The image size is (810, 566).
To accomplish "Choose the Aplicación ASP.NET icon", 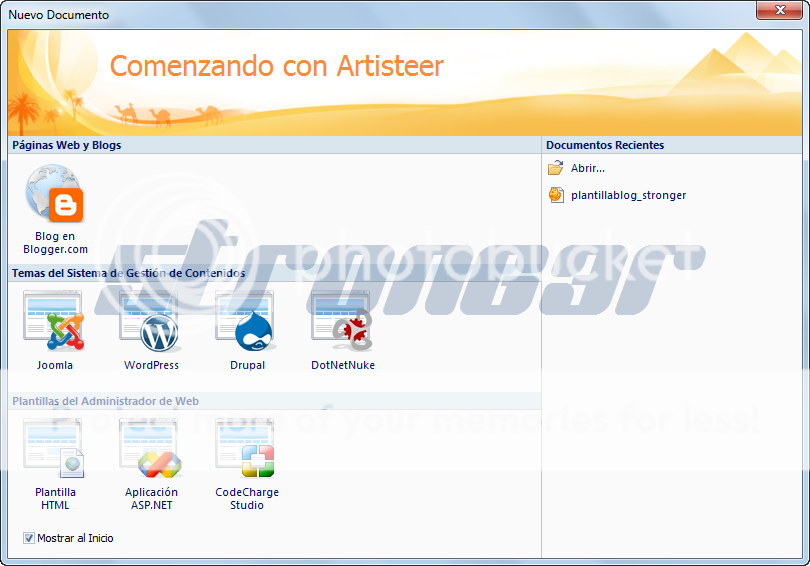I will [150, 448].
